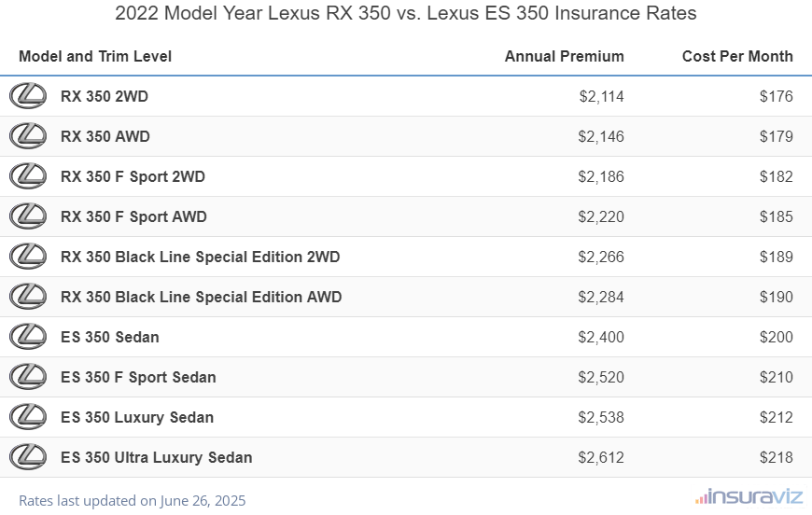Select the ES 350 Sedan label
The width and height of the screenshot is (812, 515).
tap(110, 337)
